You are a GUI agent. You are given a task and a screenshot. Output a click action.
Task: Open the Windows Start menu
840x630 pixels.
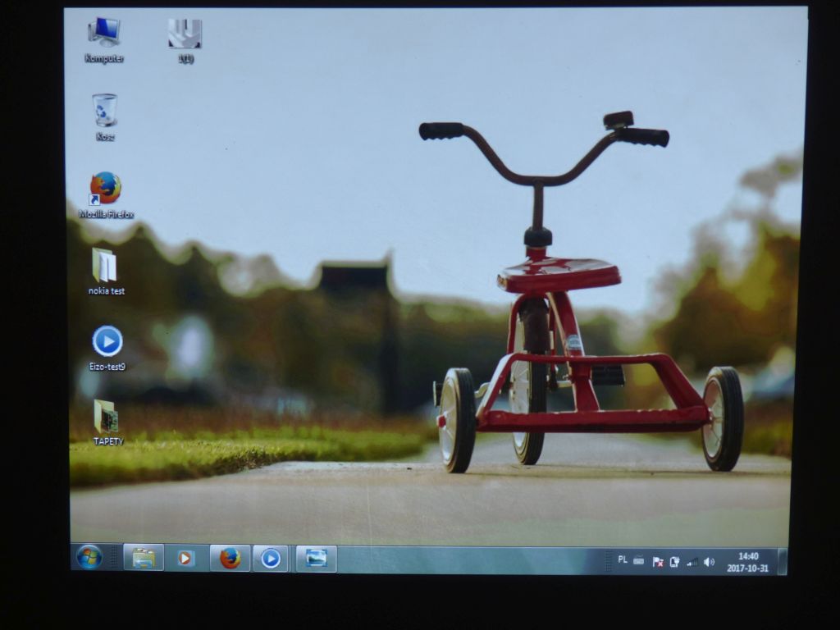89,558
